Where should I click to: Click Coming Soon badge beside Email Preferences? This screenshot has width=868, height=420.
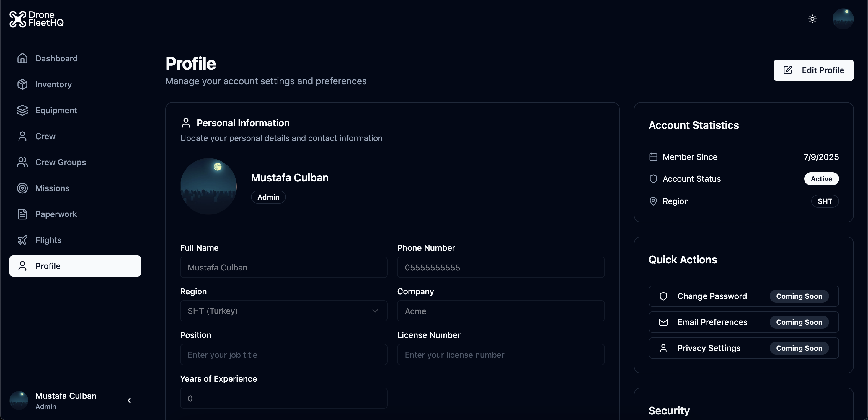click(x=799, y=322)
